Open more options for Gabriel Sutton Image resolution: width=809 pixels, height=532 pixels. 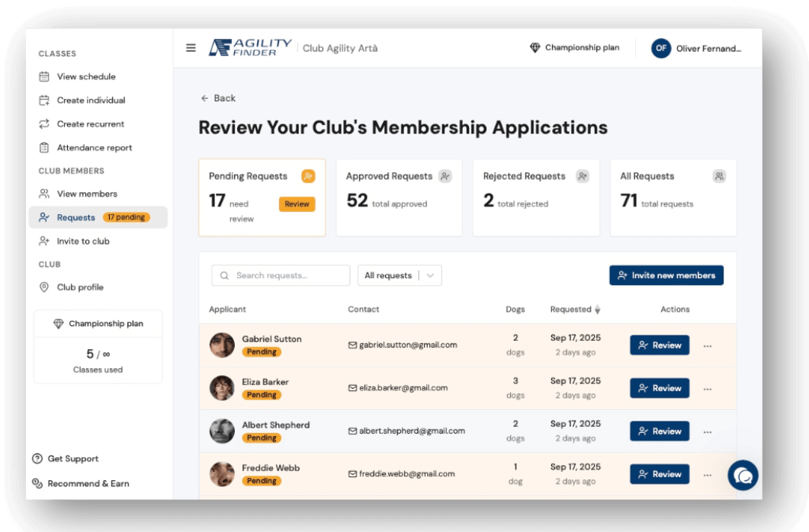[708, 346]
